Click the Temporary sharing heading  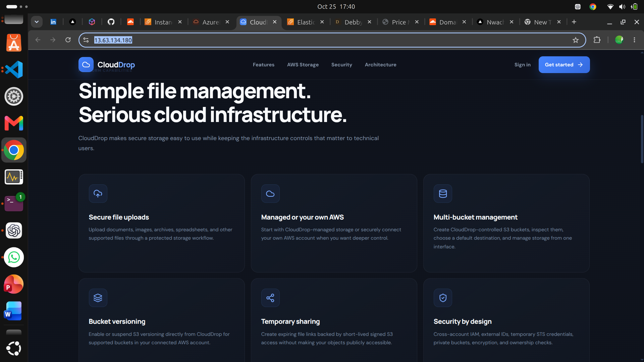pyautogui.click(x=290, y=321)
